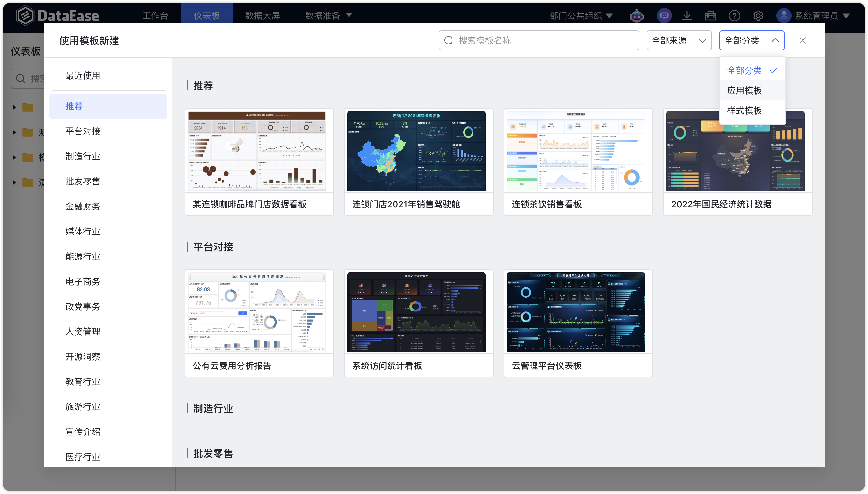Viewport: 868px width, 494px height.
Task: Open the purple chat bot icon
Action: [664, 16]
